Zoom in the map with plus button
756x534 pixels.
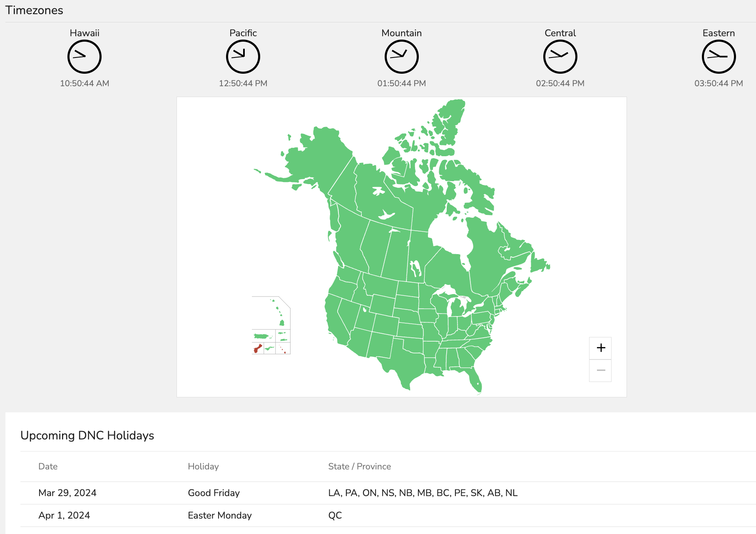click(x=600, y=348)
